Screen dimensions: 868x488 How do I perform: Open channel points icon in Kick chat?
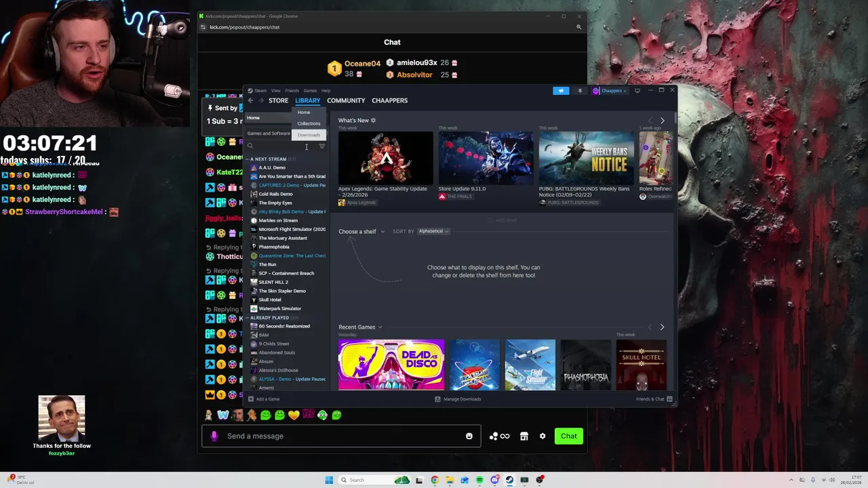(x=500, y=436)
